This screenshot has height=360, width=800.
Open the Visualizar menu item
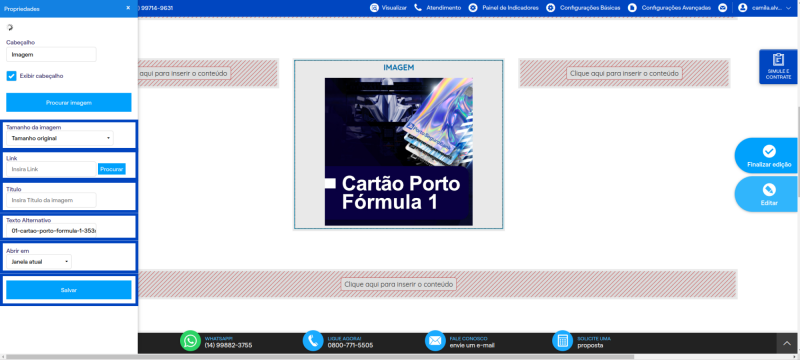click(x=394, y=8)
